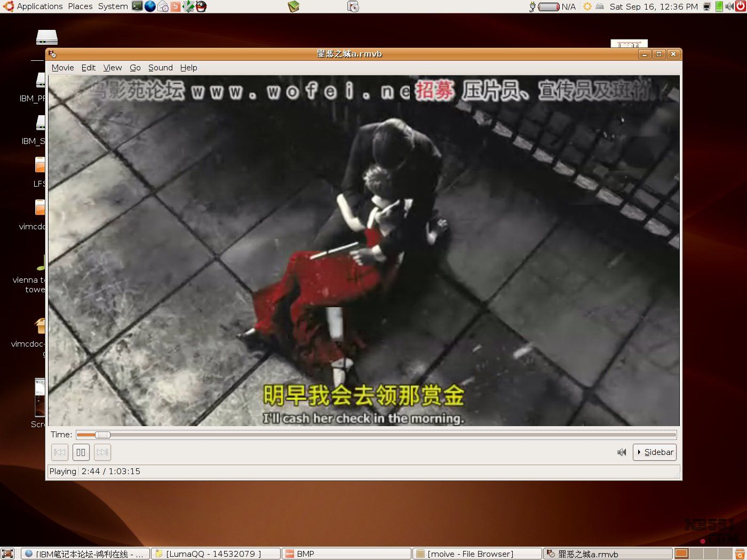Switch to LumaQQ window in taskbar
This screenshot has width=747, height=560.
coord(216,554)
